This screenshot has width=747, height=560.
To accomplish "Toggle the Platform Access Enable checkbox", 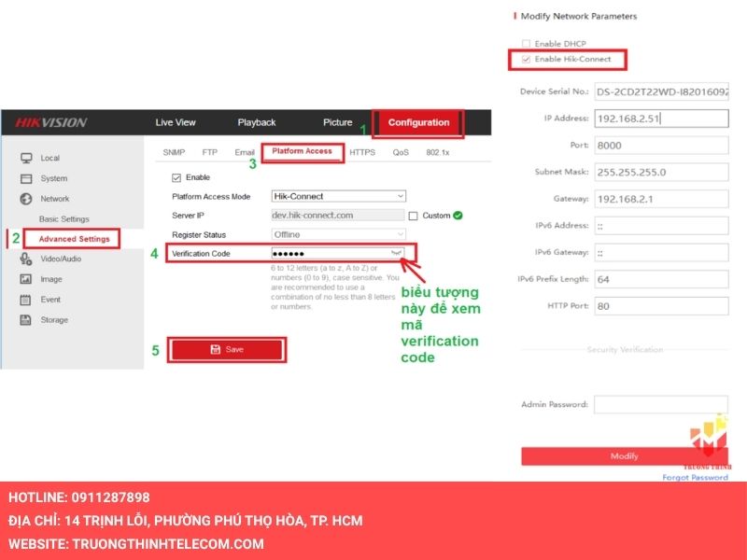I will pyautogui.click(x=176, y=177).
